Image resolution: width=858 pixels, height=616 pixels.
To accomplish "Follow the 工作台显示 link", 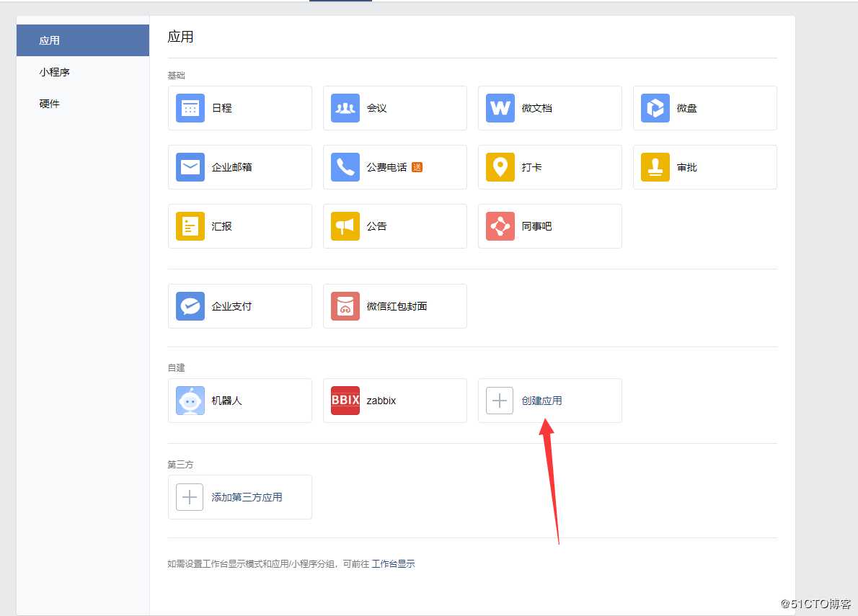I will point(393,563).
